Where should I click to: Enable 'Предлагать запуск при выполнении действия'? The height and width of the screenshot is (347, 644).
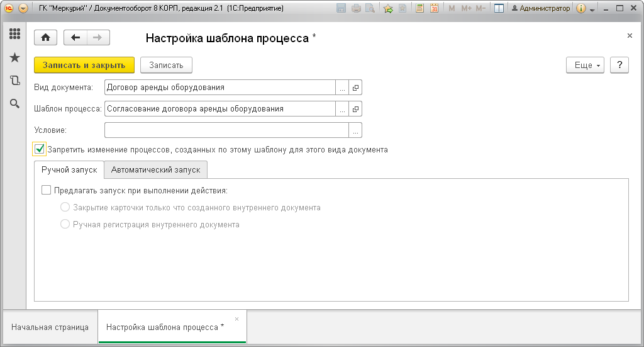click(47, 190)
